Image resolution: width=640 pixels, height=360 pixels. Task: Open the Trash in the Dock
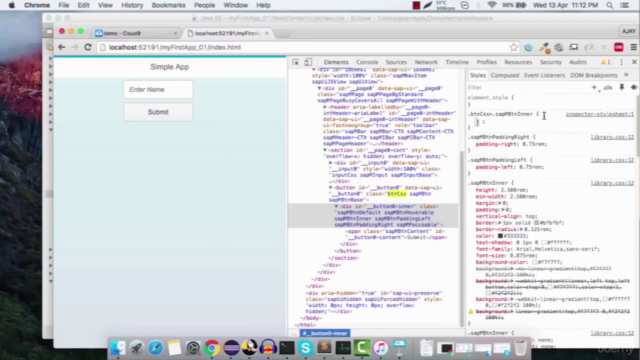(x=520, y=348)
